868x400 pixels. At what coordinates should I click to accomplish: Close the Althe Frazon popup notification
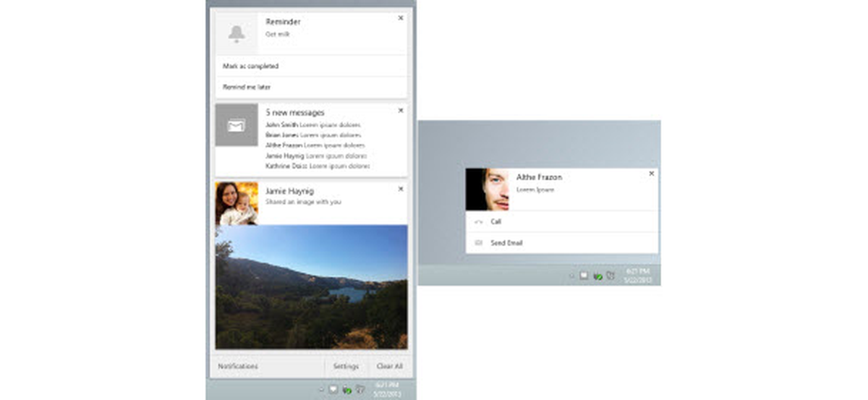click(652, 174)
